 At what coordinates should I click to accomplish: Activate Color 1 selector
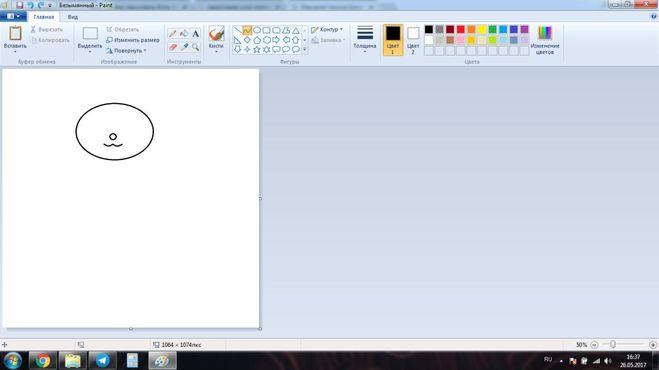point(393,40)
